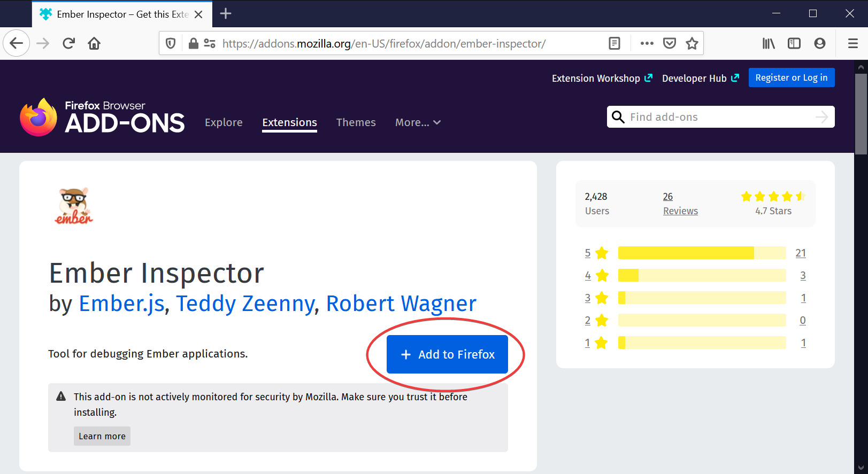Viewport: 868px width, 474px height.
Task: Reload the current page
Action: click(x=68, y=43)
